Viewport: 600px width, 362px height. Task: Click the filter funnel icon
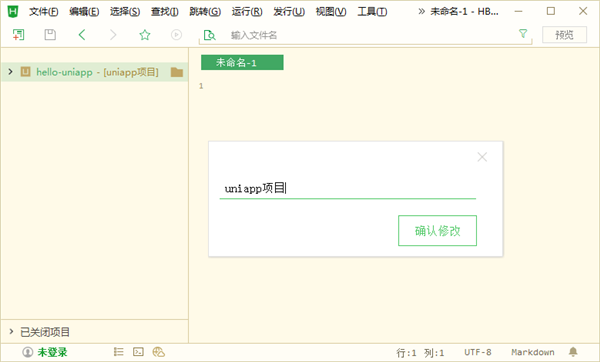tap(523, 34)
